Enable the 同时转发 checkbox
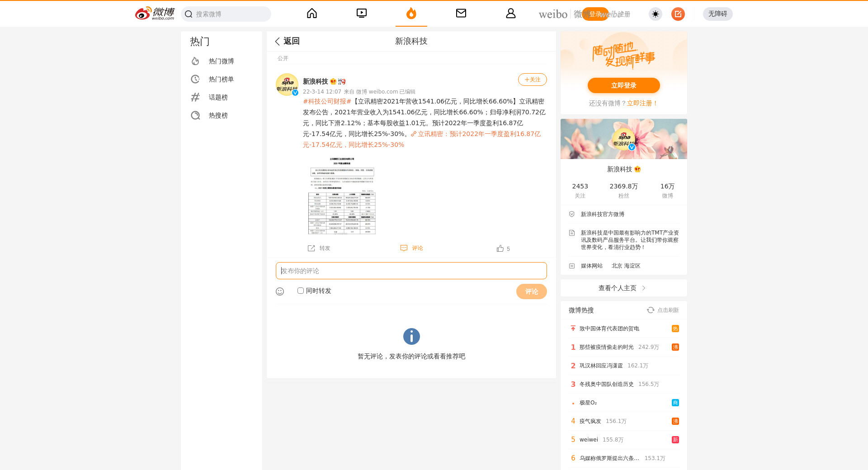The width and height of the screenshot is (868, 470). pyautogui.click(x=301, y=291)
